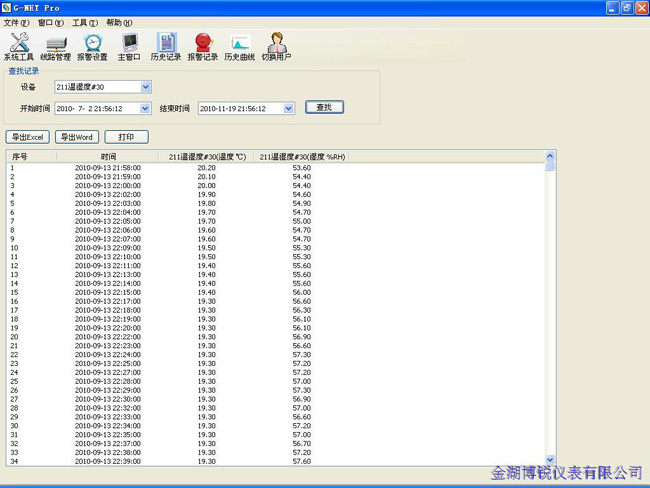
Task: Click the 打印 print button
Action: [x=126, y=137]
